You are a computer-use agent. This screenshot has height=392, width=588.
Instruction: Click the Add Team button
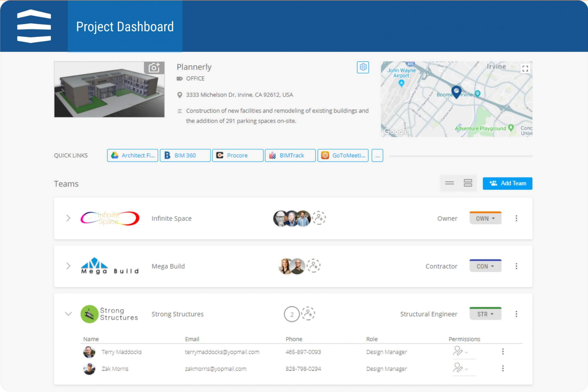pos(507,183)
